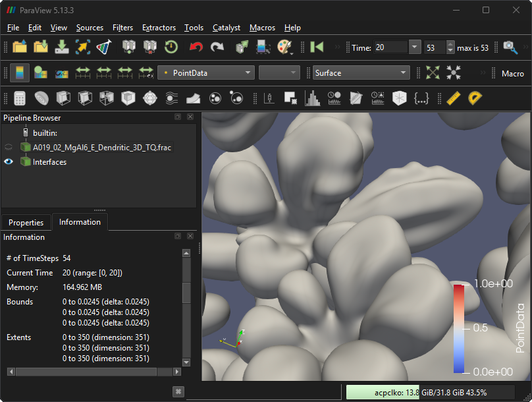The image size is (532, 402).
Task: Click the Reset Session circular arrow icon
Action: coord(171,47)
